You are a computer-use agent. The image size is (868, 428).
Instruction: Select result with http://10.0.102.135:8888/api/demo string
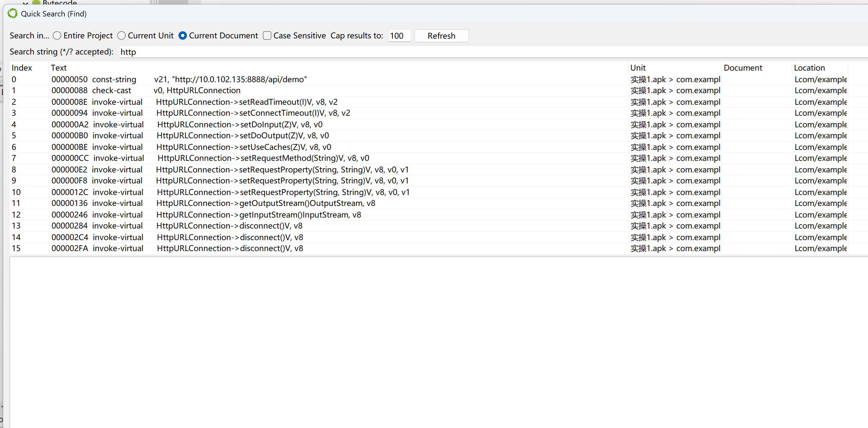[230, 80]
